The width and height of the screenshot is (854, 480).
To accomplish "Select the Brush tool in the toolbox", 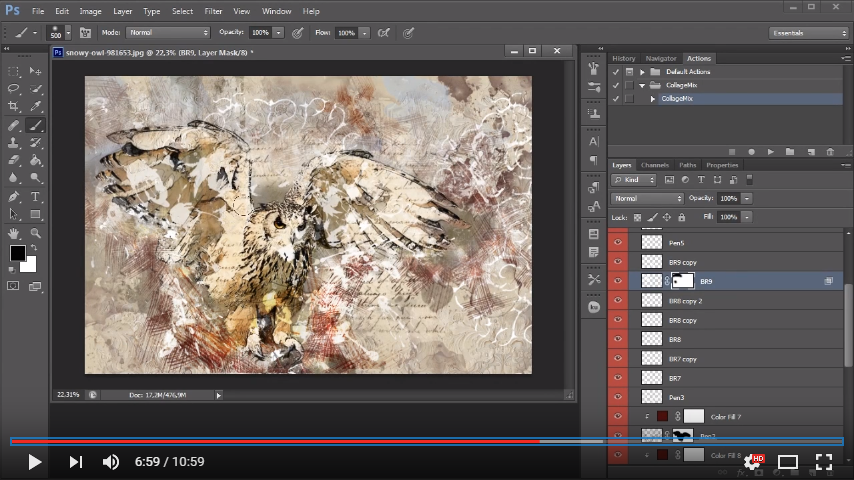I will 36,126.
